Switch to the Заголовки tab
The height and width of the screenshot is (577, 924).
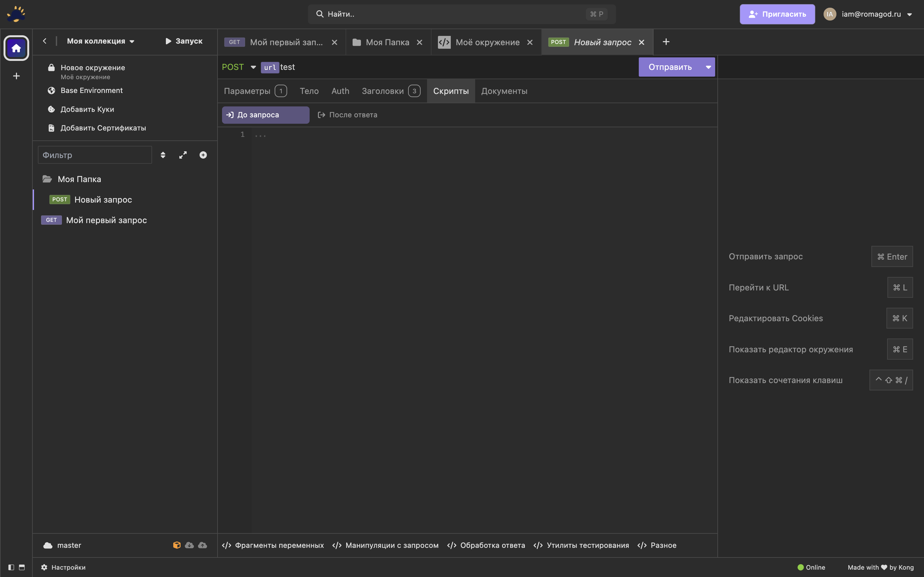[x=383, y=91]
